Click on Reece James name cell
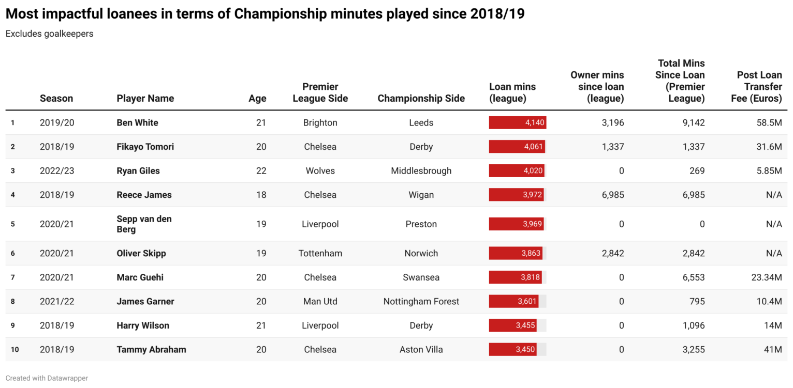The width and height of the screenshot is (793, 388). click(x=144, y=195)
